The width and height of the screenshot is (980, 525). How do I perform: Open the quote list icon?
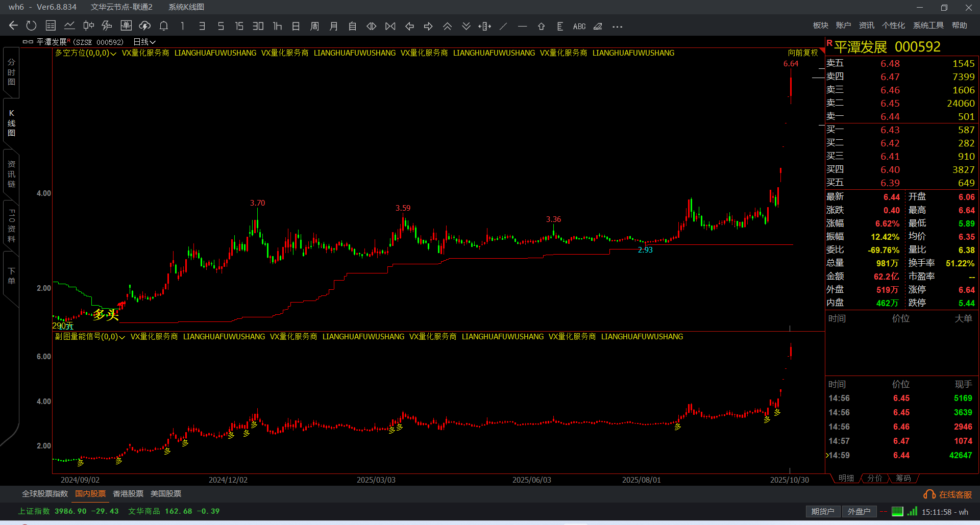51,26
